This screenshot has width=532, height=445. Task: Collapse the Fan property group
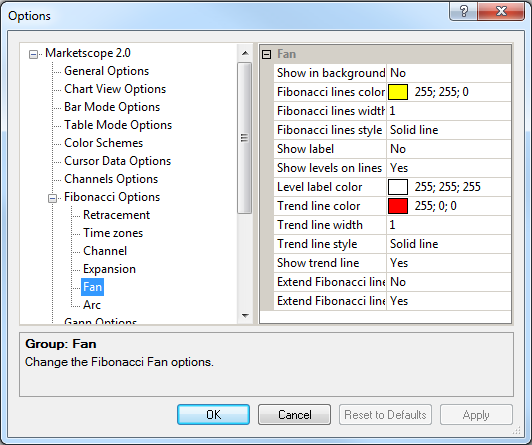coord(267,54)
